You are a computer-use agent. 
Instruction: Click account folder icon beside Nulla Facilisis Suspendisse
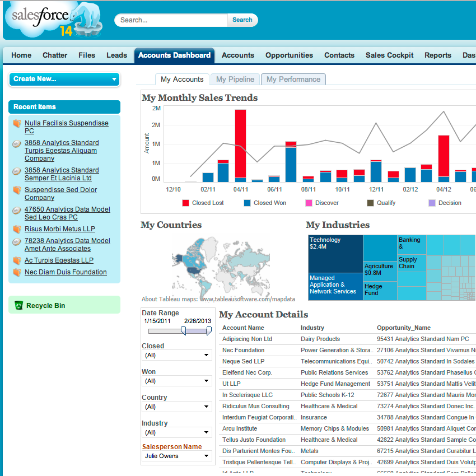point(17,123)
